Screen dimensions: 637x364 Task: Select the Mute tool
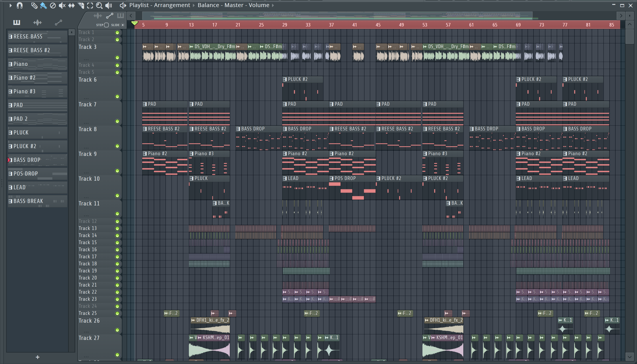click(x=62, y=6)
